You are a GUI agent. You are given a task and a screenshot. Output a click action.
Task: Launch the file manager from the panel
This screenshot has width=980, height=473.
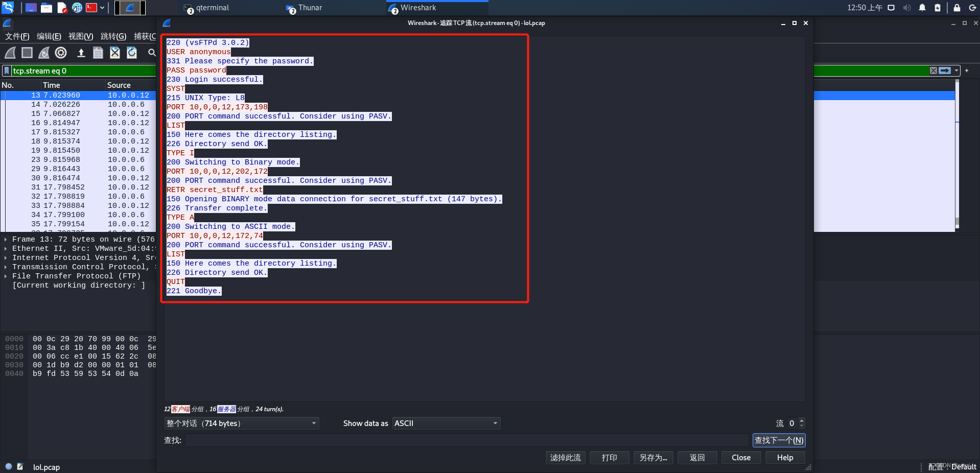tap(46, 8)
